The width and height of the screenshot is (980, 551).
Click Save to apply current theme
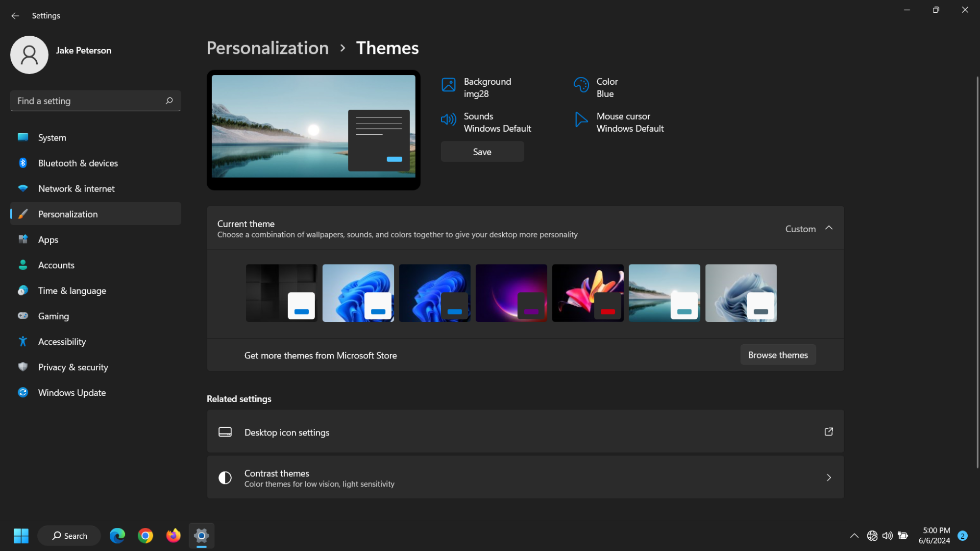pos(482,151)
